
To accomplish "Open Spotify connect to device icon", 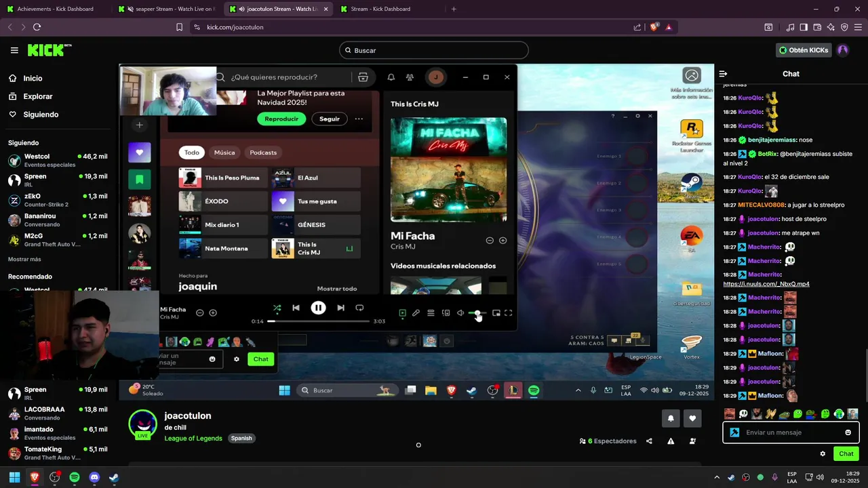I will [446, 313].
